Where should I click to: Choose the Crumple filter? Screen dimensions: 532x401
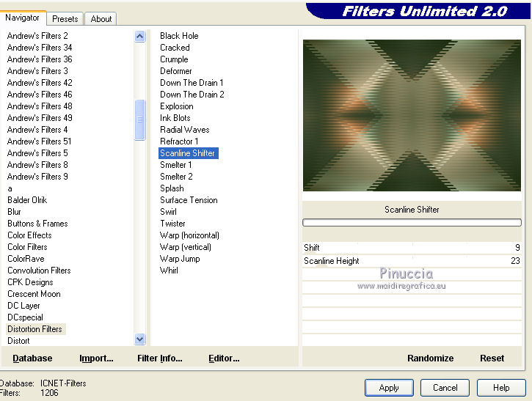174,59
